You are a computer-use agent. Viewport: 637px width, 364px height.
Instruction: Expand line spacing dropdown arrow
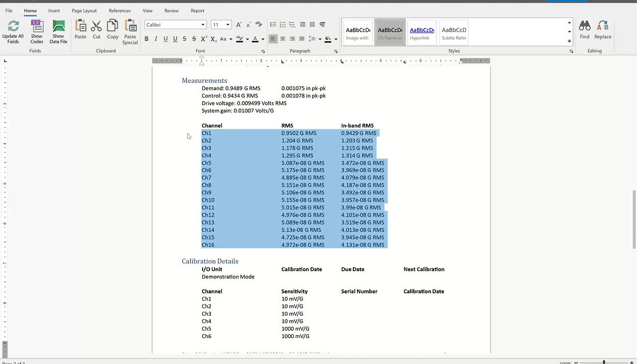click(x=319, y=39)
